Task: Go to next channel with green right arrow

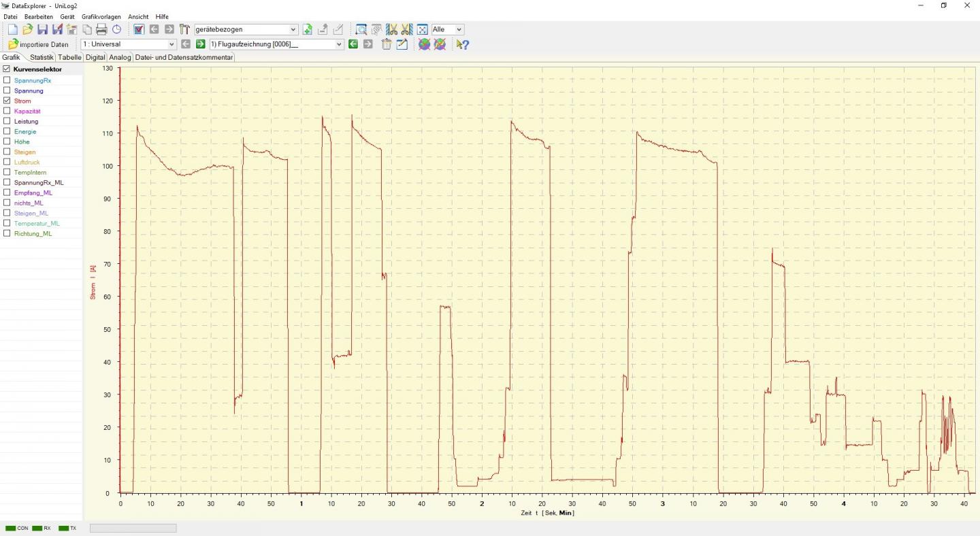Action: coord(200,44)
